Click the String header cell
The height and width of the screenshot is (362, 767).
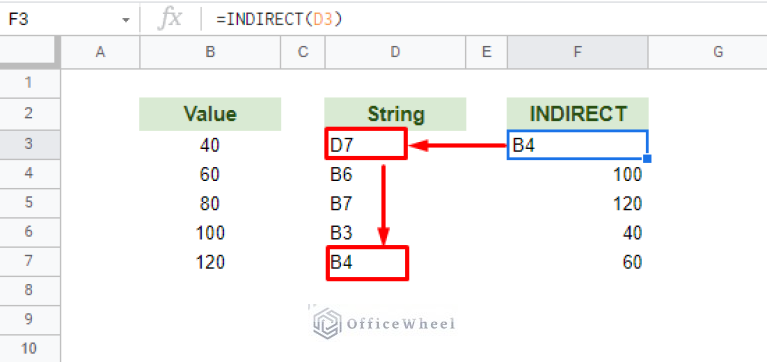(395, 114)
